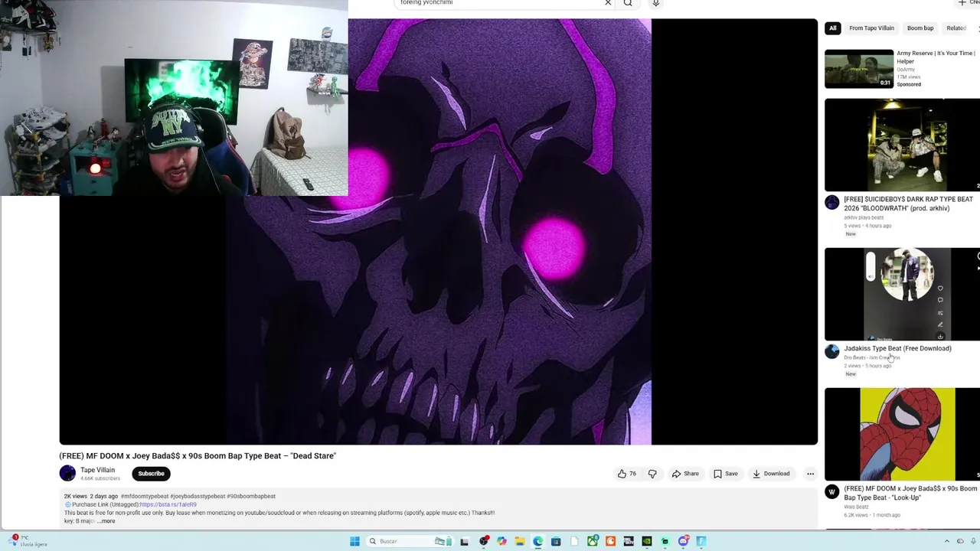
Task: Click the #90sboombapbeat hashtag
Action: click(251, 496)
